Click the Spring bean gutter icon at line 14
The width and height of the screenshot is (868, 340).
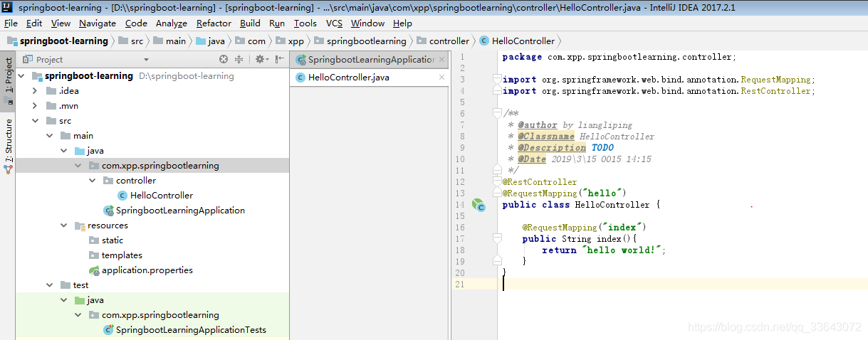coord(478,205)
